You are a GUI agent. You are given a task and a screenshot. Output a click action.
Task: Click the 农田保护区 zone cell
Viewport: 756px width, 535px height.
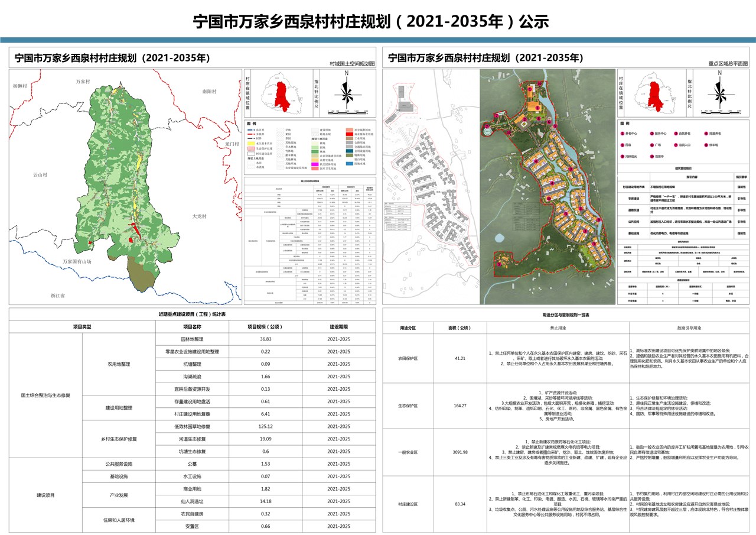click(x=408, y=358)
